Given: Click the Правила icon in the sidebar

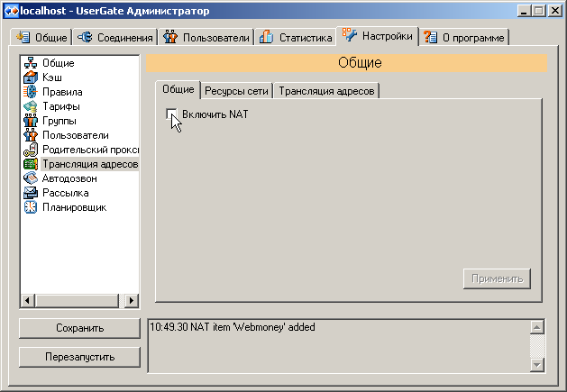Looking at the screenshot, I should point(31,92).
